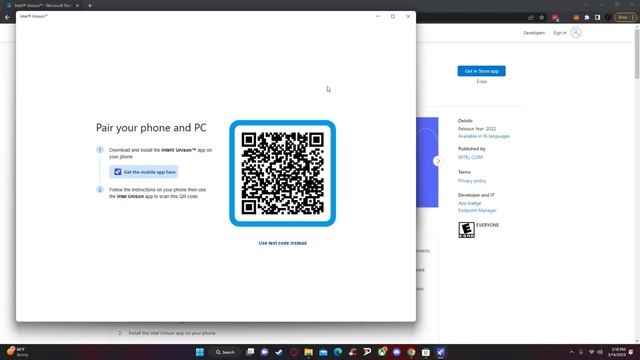Open the Intel Unison taskbar icon
The image size is (640, 360).
[440, 352]
